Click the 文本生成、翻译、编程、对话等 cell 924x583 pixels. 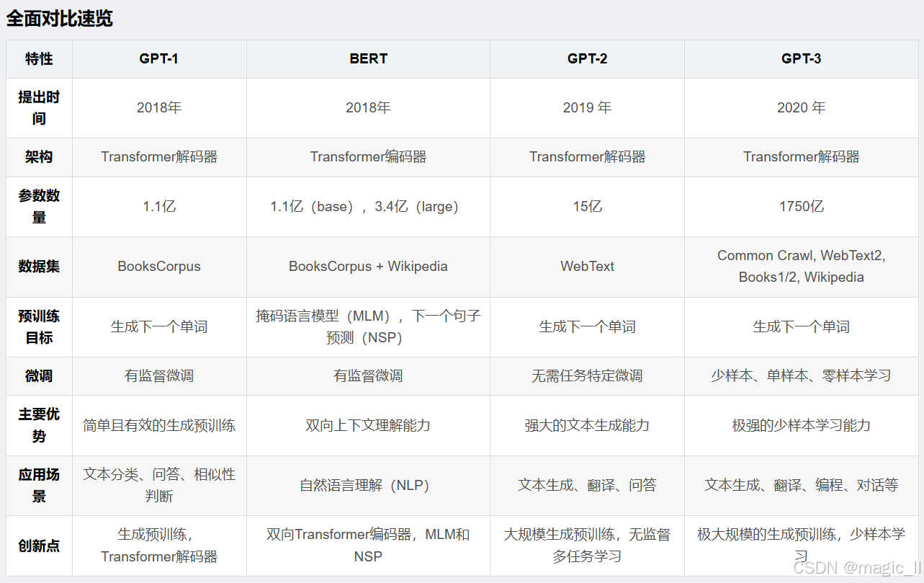(802, 486)
